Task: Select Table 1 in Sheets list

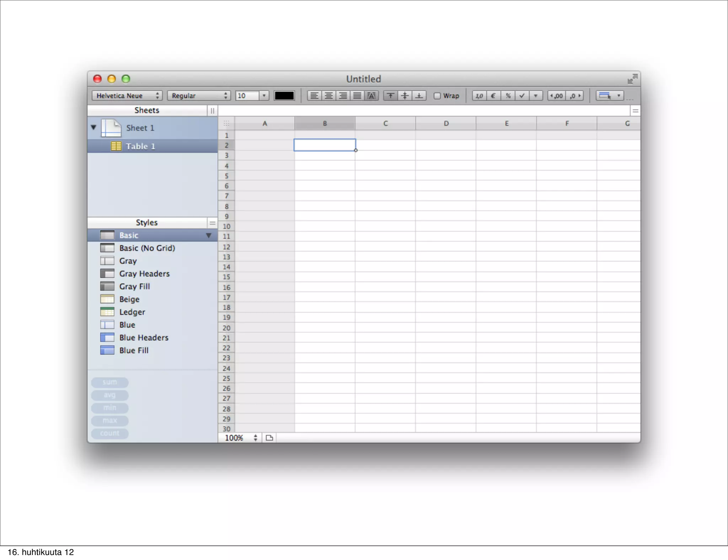Action: coord(140,146)
